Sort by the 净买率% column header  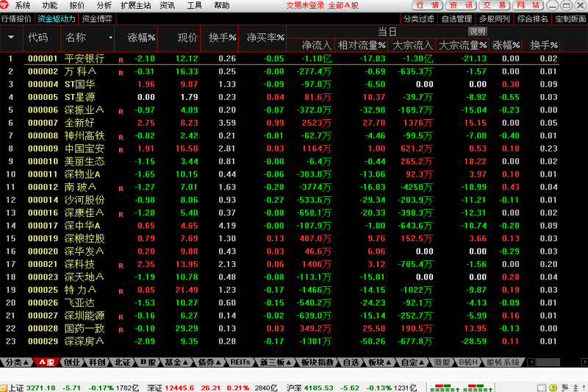pos(262,38)
